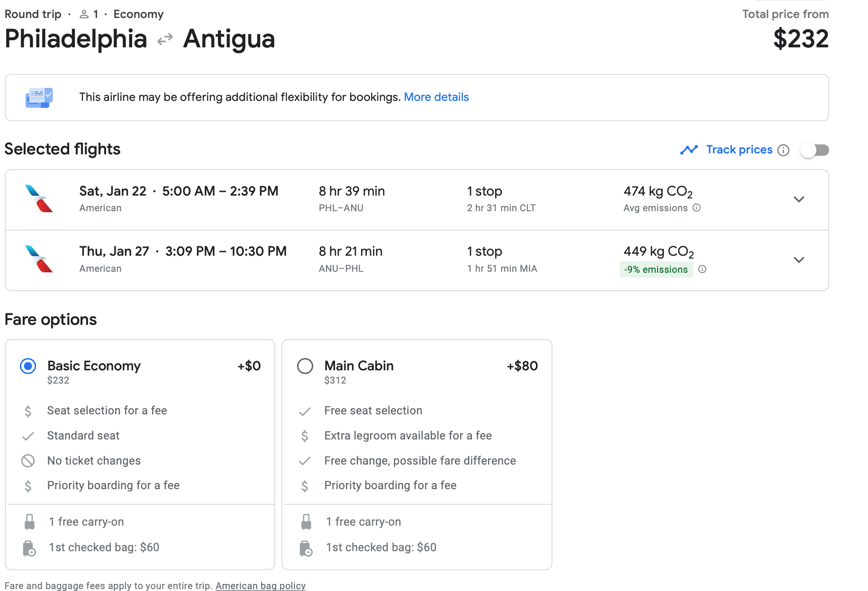Click the -9% emissions green badge

click(x=656, y=269)
